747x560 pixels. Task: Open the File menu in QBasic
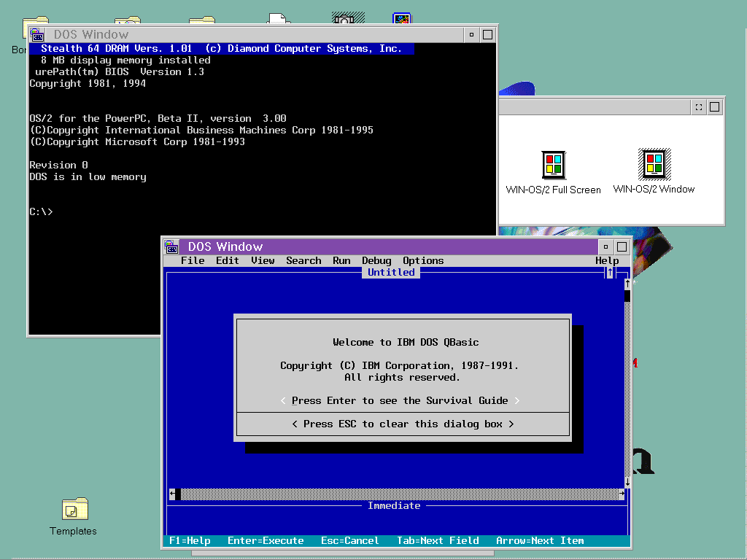click(x=193, y=261)
